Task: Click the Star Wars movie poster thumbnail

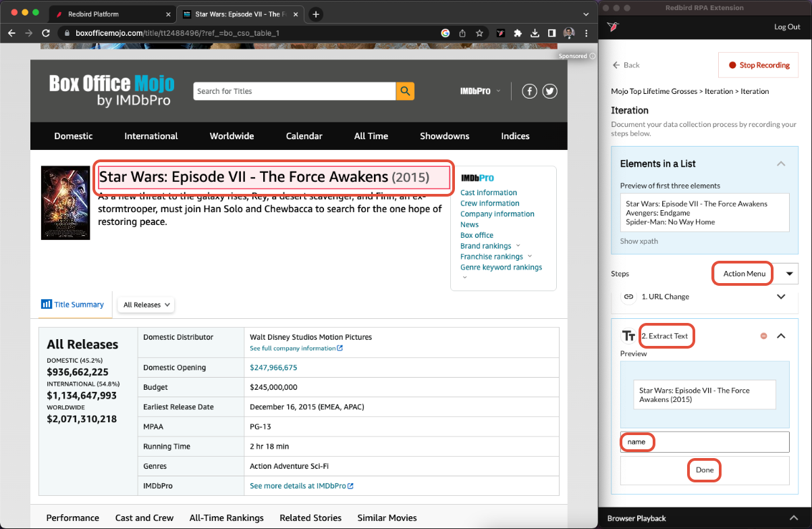Action: click(x=65, y=203)
